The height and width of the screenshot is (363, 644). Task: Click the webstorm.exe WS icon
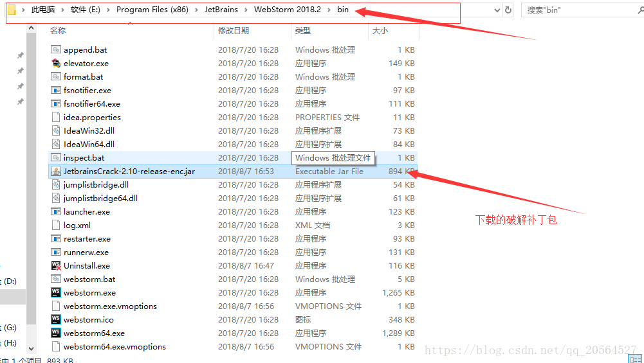click(x=56, y=292)
